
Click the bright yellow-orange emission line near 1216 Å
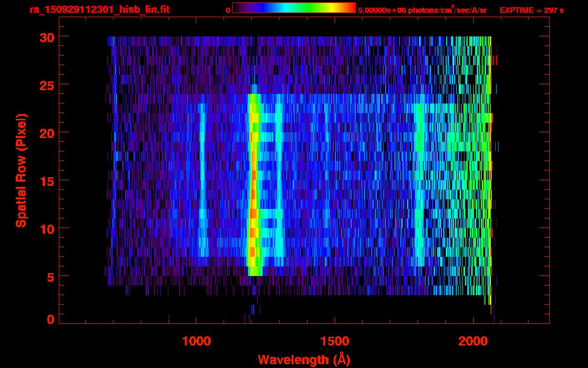(254, 184)
